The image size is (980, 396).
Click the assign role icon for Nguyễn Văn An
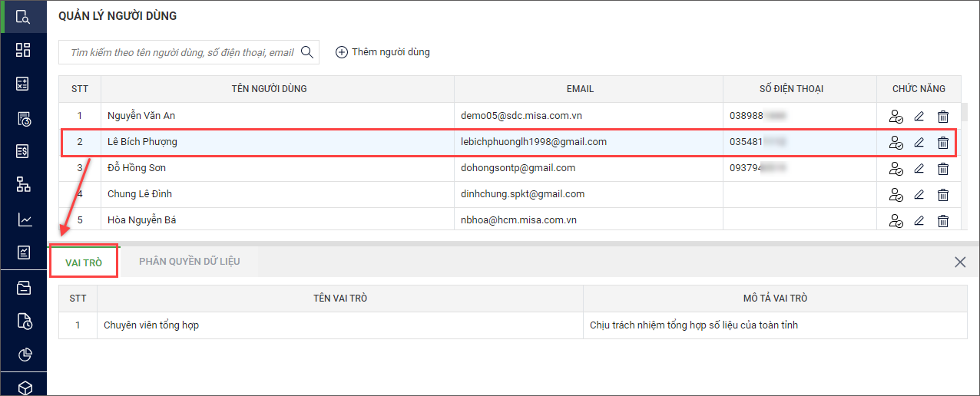click(895, 117)
